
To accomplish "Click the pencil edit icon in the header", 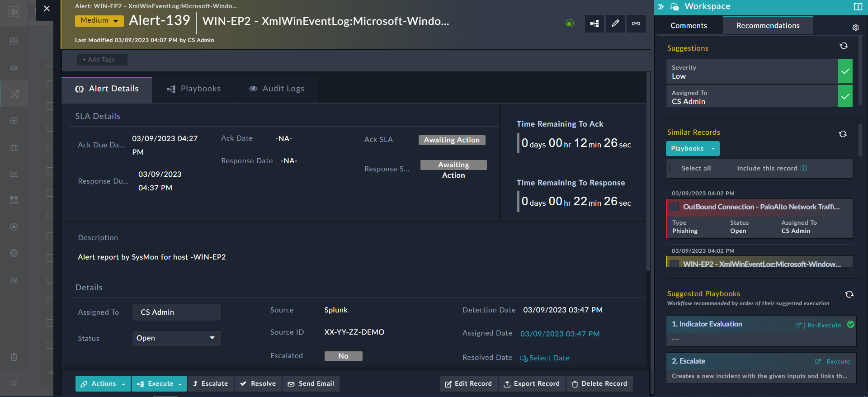I will [x=615, y=24].
